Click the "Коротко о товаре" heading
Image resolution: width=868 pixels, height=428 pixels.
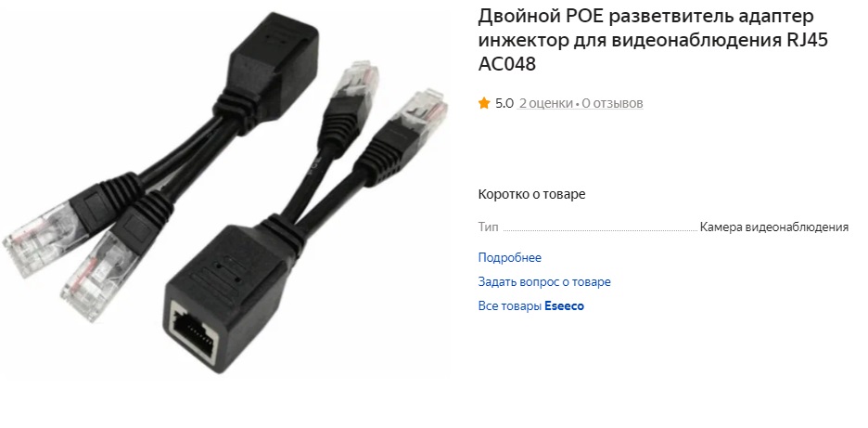[531, 195]
